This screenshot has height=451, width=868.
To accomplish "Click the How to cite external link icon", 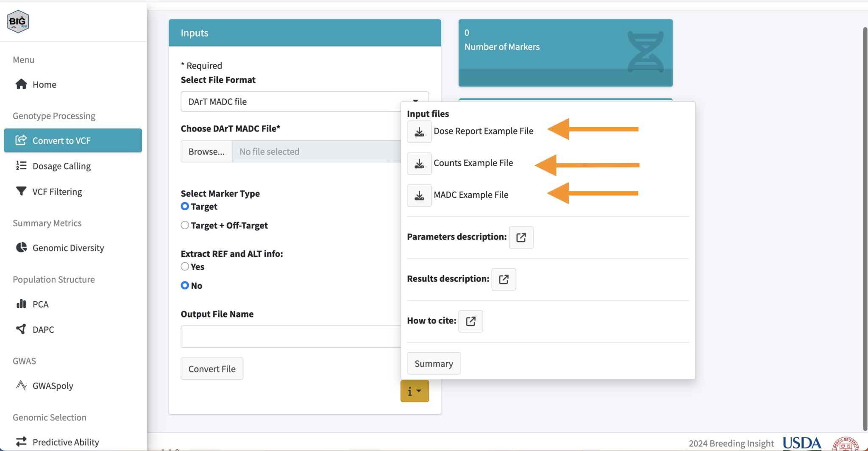I will click(x=470, y=321).
